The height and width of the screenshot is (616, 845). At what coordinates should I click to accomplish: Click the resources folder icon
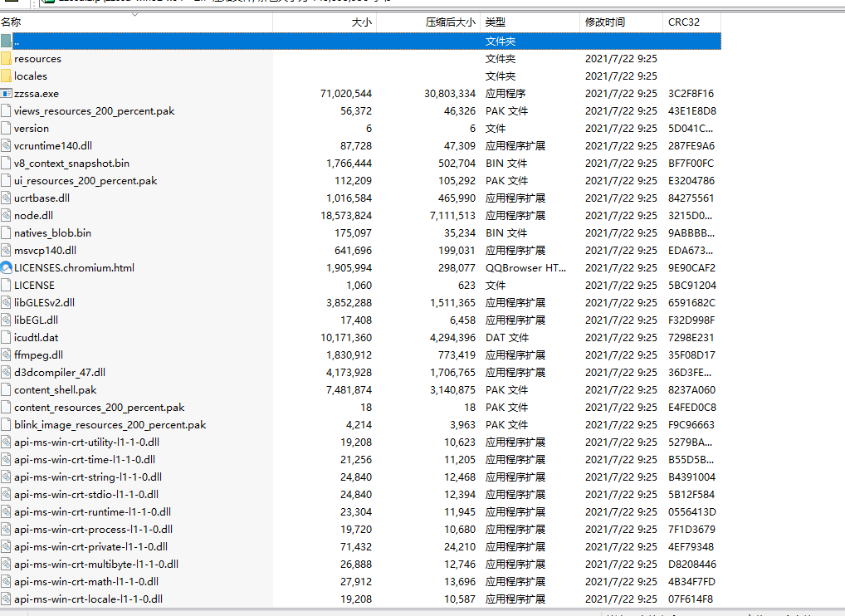pos(7,59)
